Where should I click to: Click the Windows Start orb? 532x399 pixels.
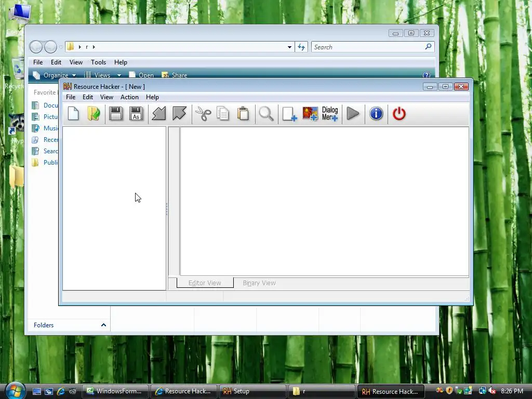coord(15,391)
